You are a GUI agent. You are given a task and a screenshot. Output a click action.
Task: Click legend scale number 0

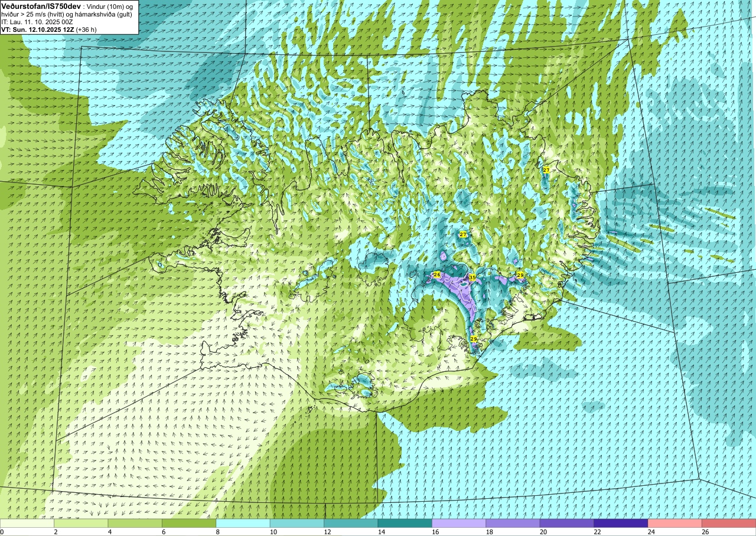(x=2, y=532)
